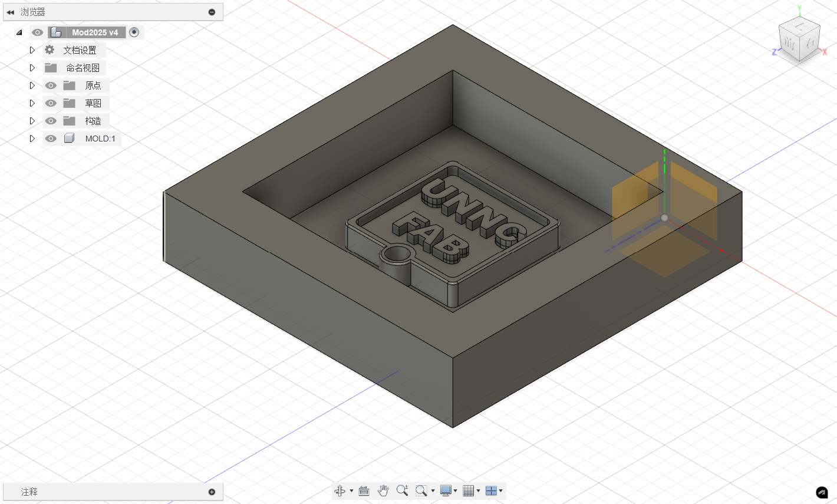Click the ViewCube to reorient the view
The height and width of the screenshot is (504, 837).
coord(799,39)
